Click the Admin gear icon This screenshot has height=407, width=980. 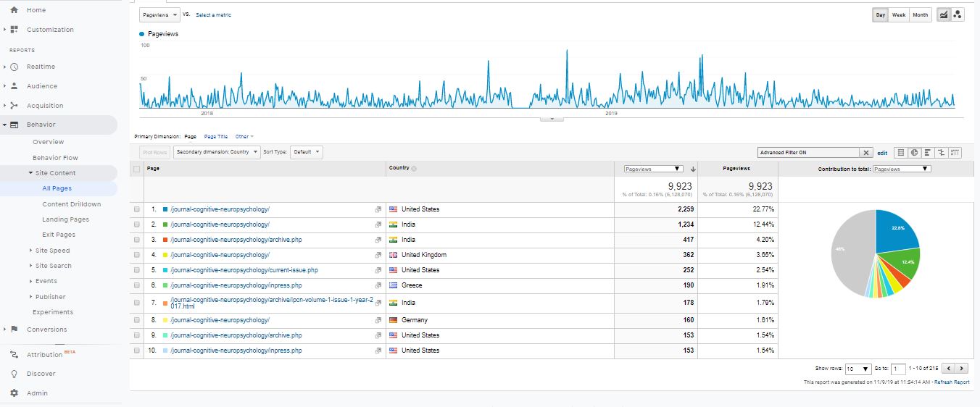pyautogui.click(x=14, y=393)
